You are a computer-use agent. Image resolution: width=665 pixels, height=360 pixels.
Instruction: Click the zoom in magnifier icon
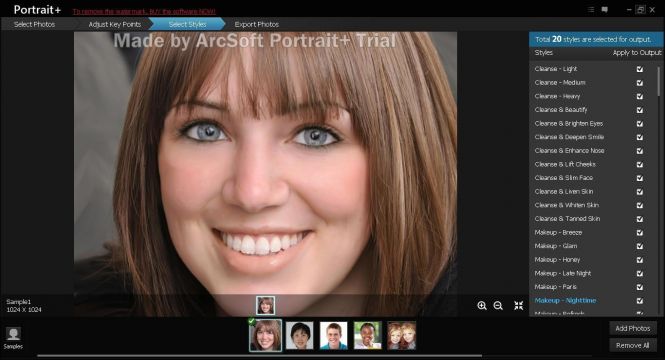(482, 305)
